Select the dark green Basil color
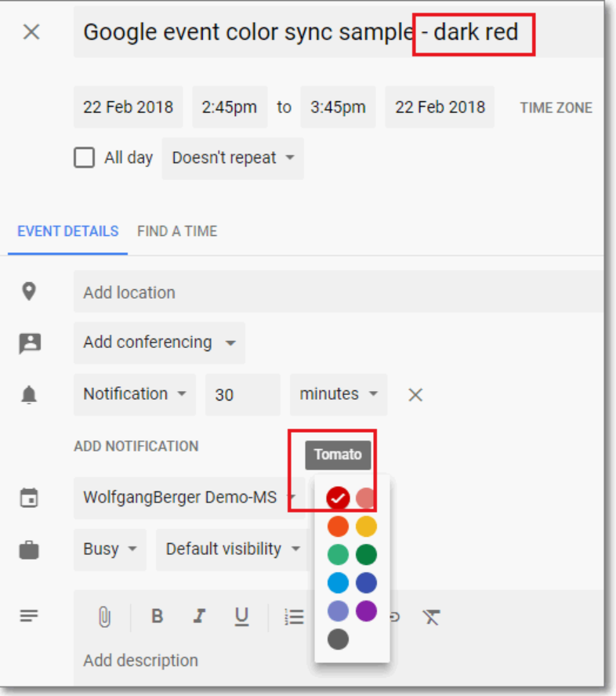616x696 pixels. point(366,555)
